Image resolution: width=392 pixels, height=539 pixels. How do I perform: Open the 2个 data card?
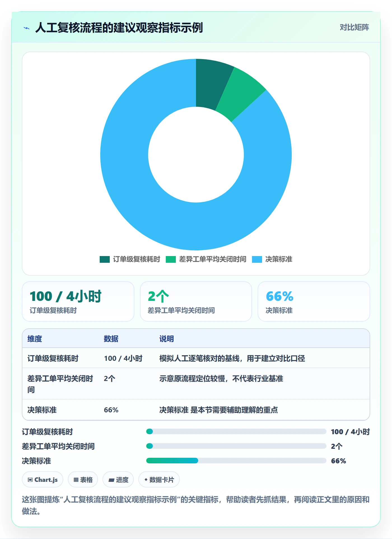(x=196, y=301)
